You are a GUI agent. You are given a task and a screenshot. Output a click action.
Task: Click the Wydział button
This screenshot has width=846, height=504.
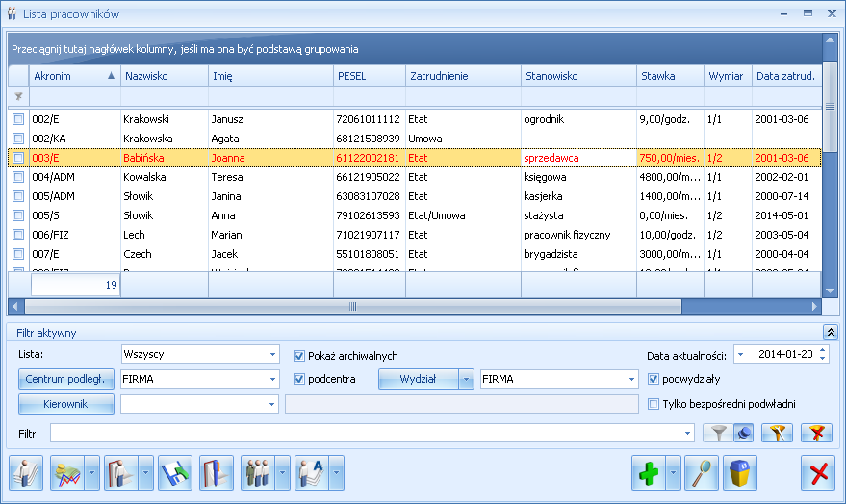coord(418,380)
